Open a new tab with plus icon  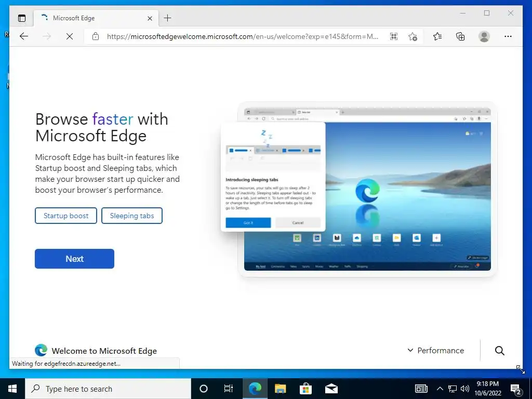pyautogui.click(x=168, y=18)
